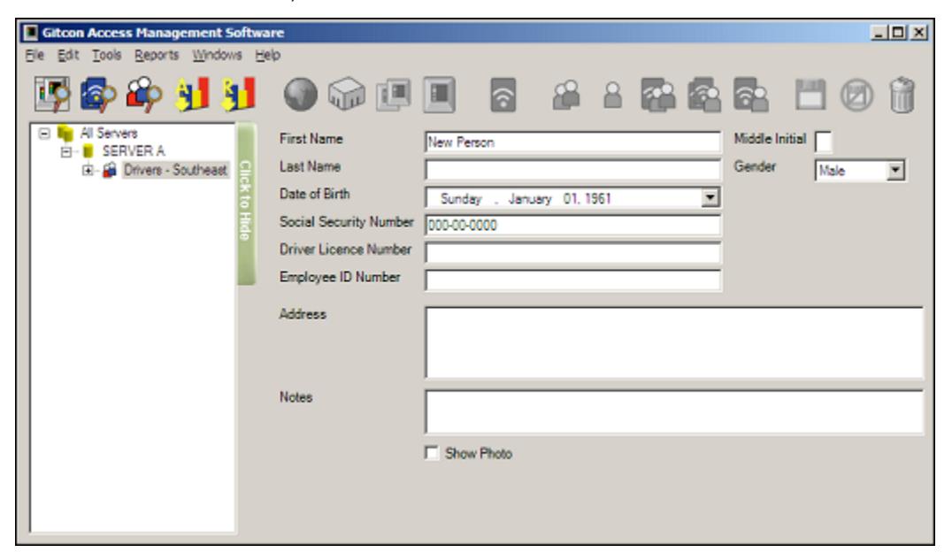Minimize the Gitcon window

pyautogui.click(x=878, y=32)
